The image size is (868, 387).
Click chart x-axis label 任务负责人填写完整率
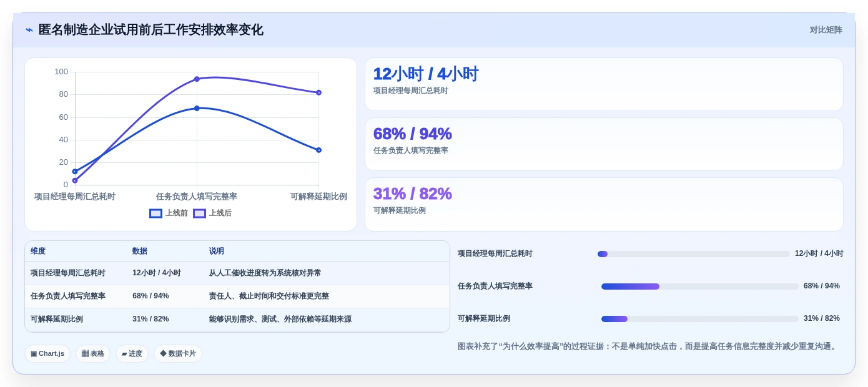(197, 197)
